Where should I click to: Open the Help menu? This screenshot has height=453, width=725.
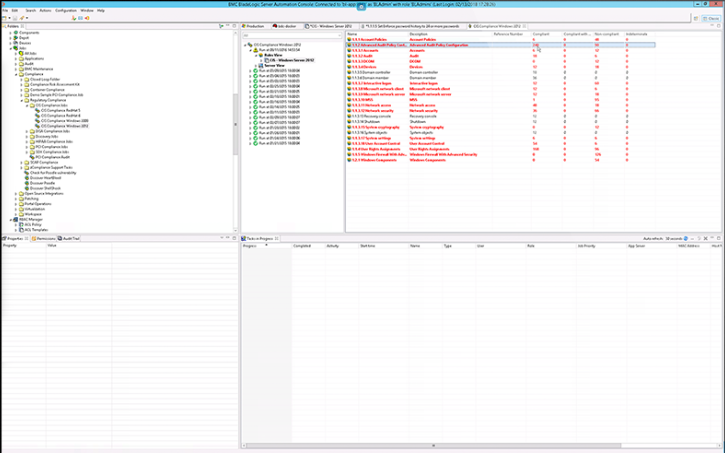click(101, 10)
